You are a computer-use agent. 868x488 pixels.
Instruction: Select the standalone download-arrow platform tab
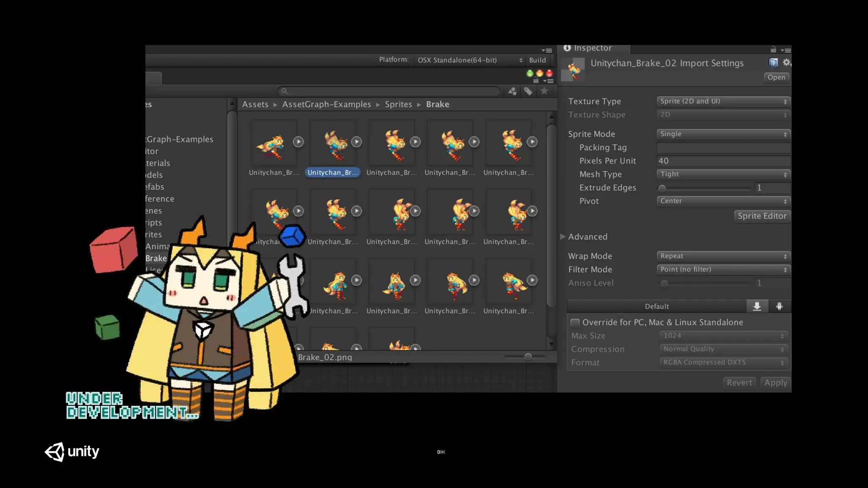757,306
